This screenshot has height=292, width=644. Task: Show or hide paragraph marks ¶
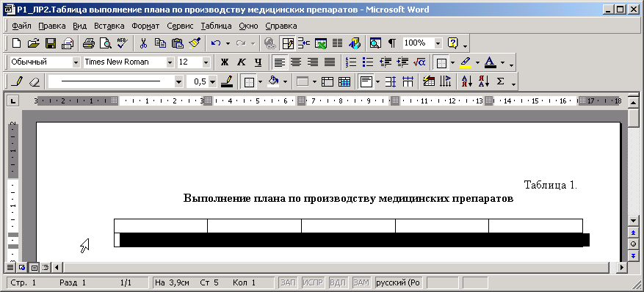(392, 43)
